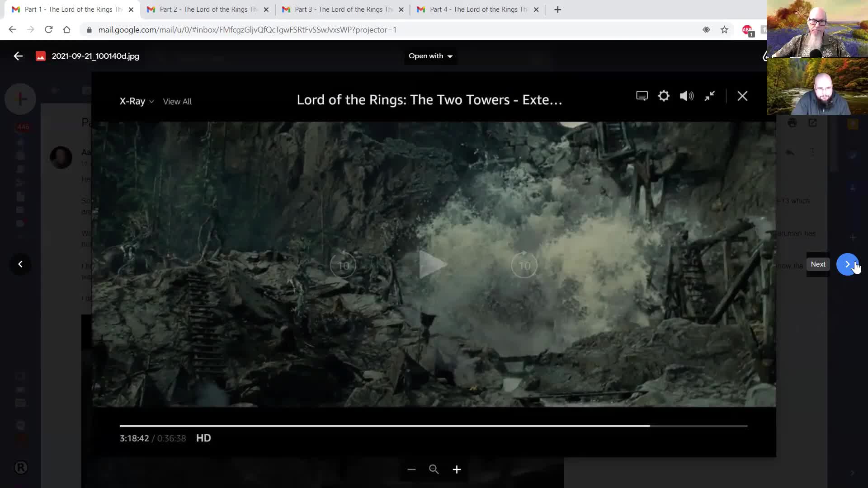Go back from image preview with arrow
This screenshot has width=868, height=488.
click(x=18, y=56)
